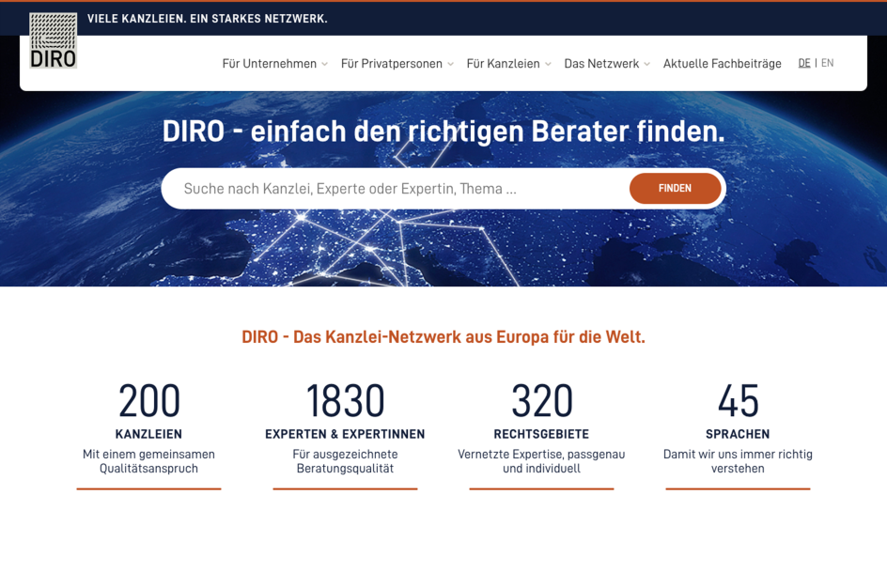This screenshot has width=887, height=588.
Task: Expand the chevron next to Für Unternehmen
Action: point(325,65)
